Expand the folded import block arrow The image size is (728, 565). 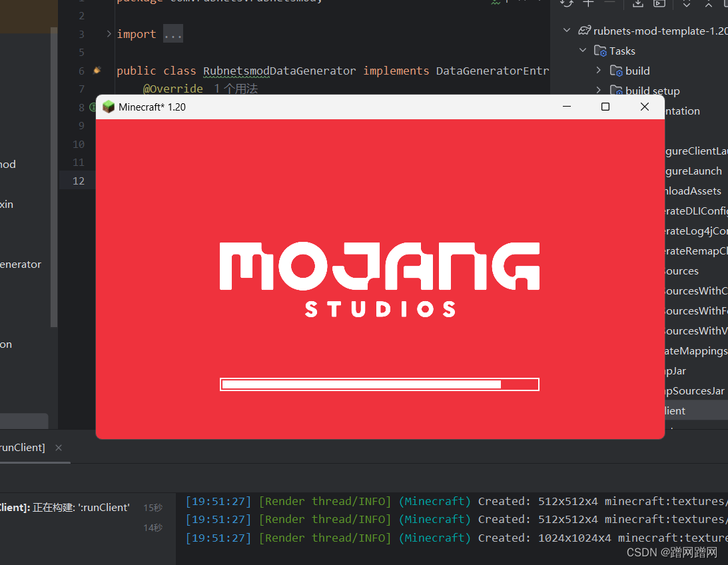pos(109,34)
